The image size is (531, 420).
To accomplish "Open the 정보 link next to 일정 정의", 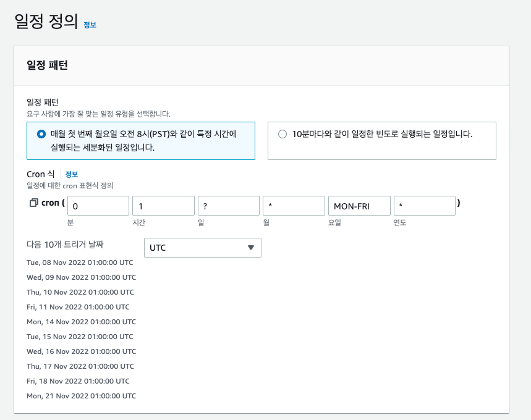I will (90, 25).
